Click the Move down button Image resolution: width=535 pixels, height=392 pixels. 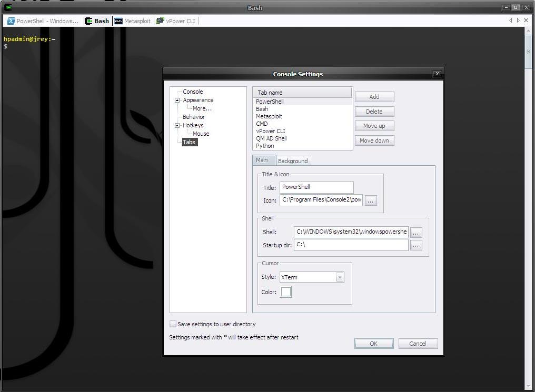point(374,140)
